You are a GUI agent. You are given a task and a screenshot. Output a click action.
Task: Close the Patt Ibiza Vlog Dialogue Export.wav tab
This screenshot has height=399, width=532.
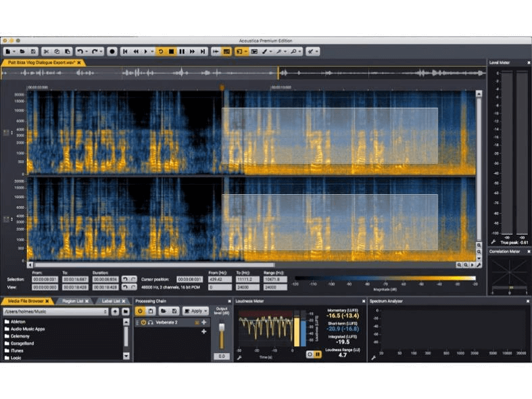point(79,63)
